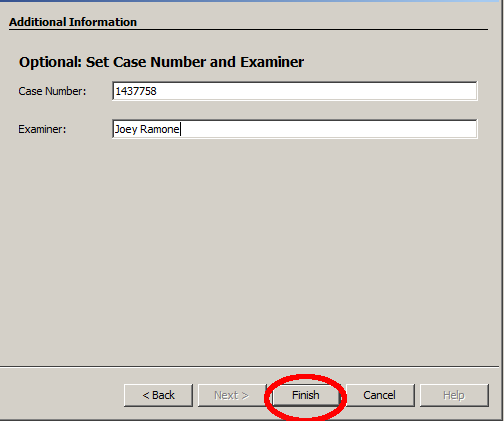Click the separator line under Additional Information
Image resolution: width=504 pixels, height=421 pixels.
click(248, 30)
